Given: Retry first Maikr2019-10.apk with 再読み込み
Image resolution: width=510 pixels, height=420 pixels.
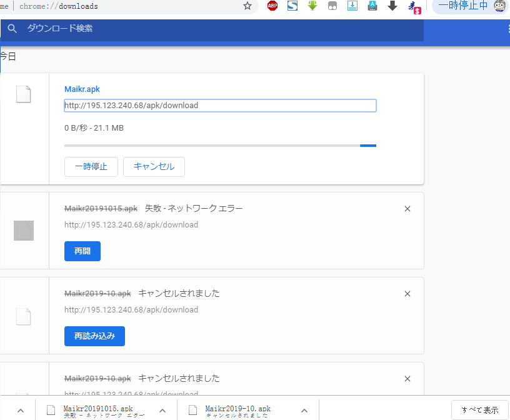Looking at the screenshot, I should point(94,336).
